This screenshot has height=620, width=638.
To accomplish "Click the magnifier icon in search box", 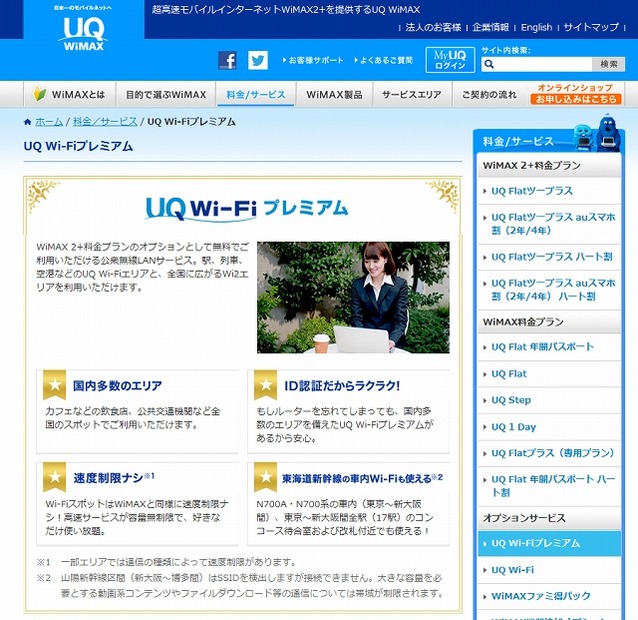I will coord(489,64).
